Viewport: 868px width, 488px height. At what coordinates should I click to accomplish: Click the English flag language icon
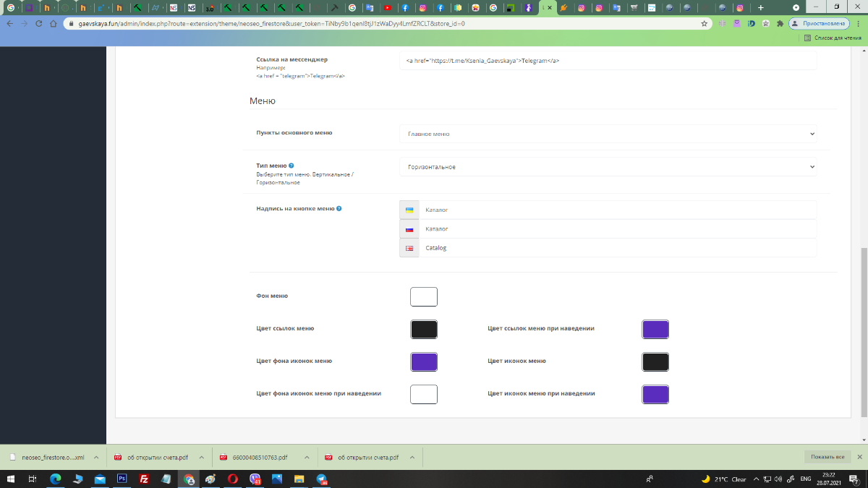409,248
